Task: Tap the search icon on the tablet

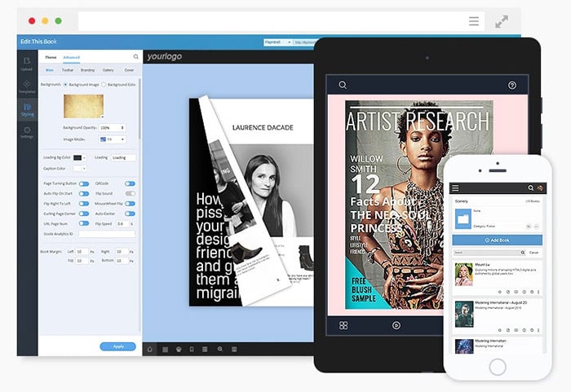Action: point(343,86)
